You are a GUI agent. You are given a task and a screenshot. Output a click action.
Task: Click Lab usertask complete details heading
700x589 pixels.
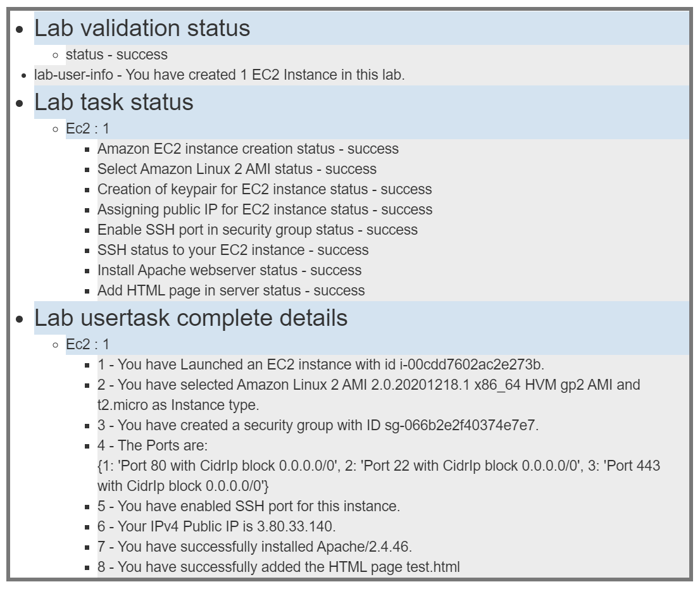click(191, 318)
